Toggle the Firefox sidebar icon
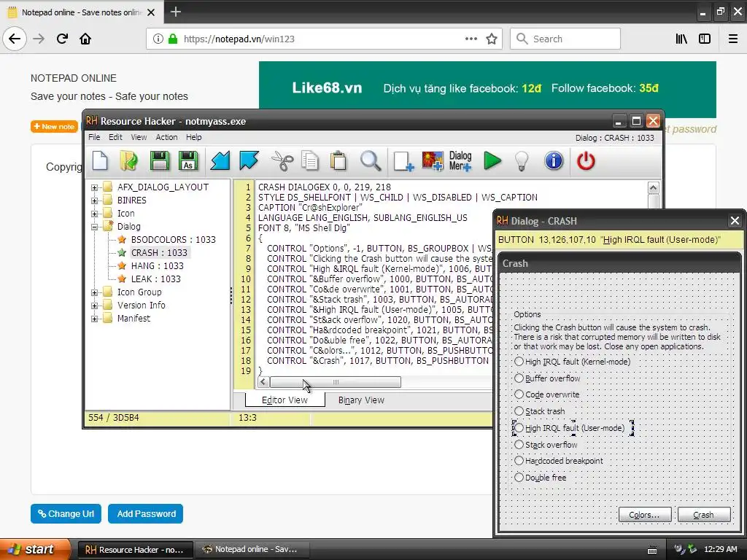The width and height of the screenshot is (747, 560). click(705, 39)
